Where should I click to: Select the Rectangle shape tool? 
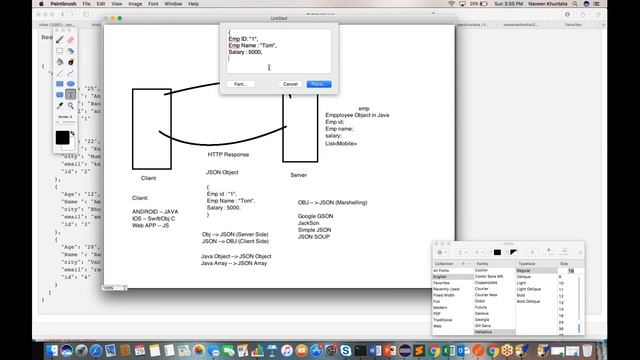point(60,84)
